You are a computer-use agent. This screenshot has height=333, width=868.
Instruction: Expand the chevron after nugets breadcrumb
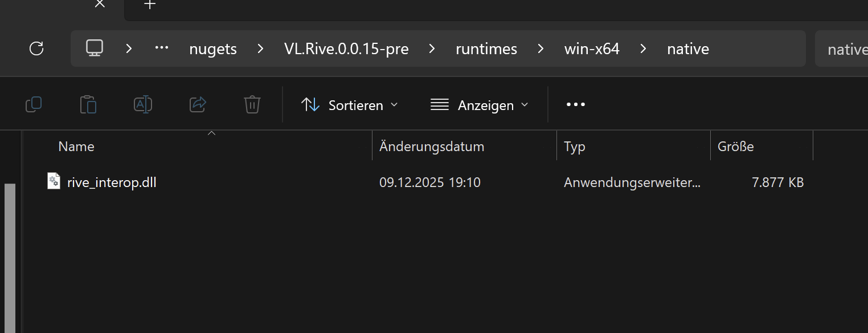[x=260, y=49]
